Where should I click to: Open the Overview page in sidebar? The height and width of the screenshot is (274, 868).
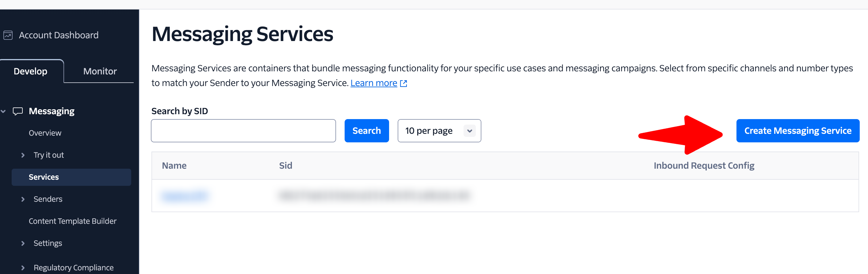pyautogui.click(x=45, y=133)
